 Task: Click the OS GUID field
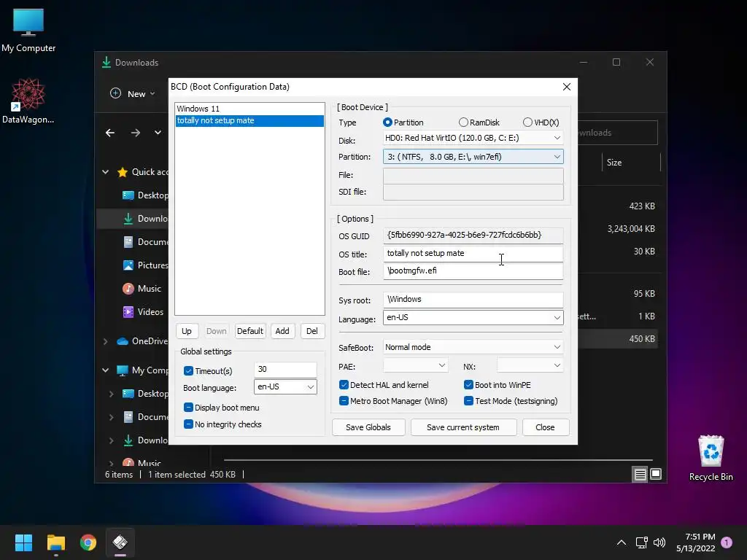point(473,236)
